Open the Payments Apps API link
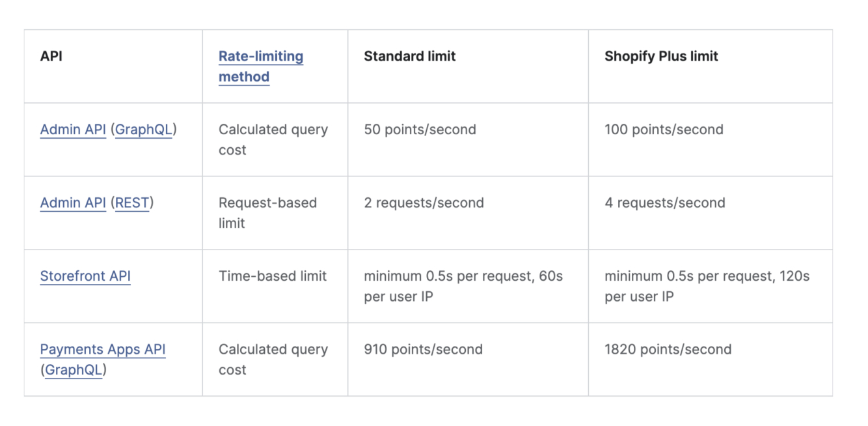Screen dimensions: 868x426 click(x=103, y=349)
